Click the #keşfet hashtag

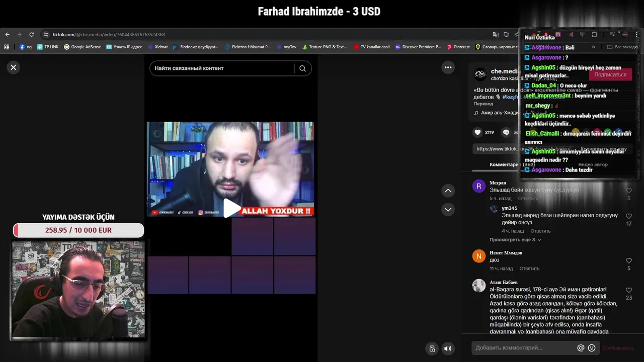click(512, 97)
